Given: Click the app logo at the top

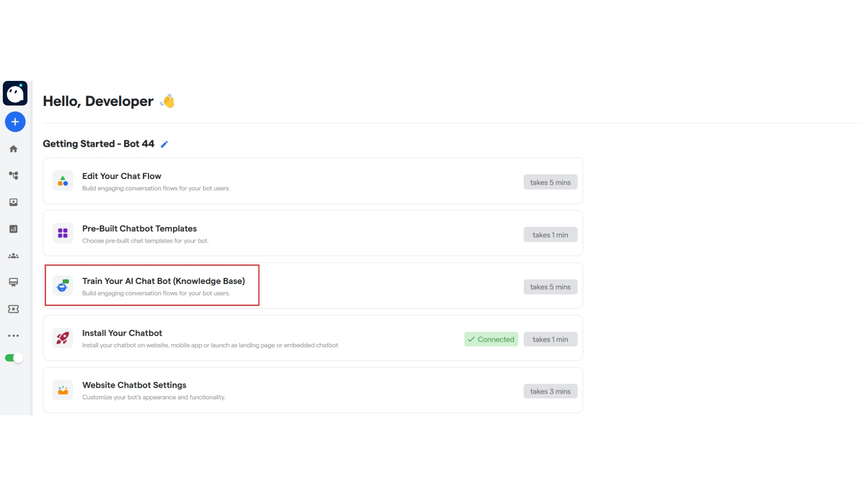Looking at the screenshot, I should click(15, 93).
